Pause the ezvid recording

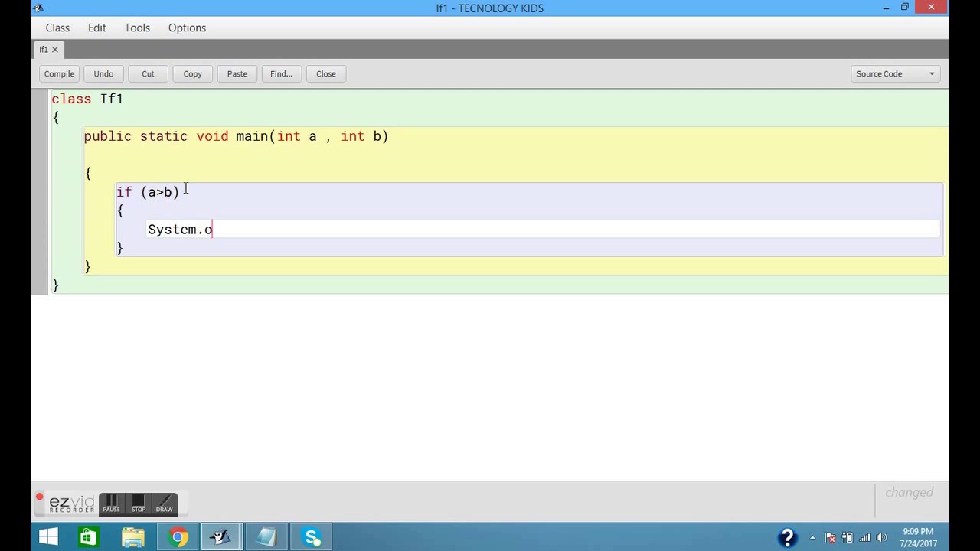tap(111, 504)
